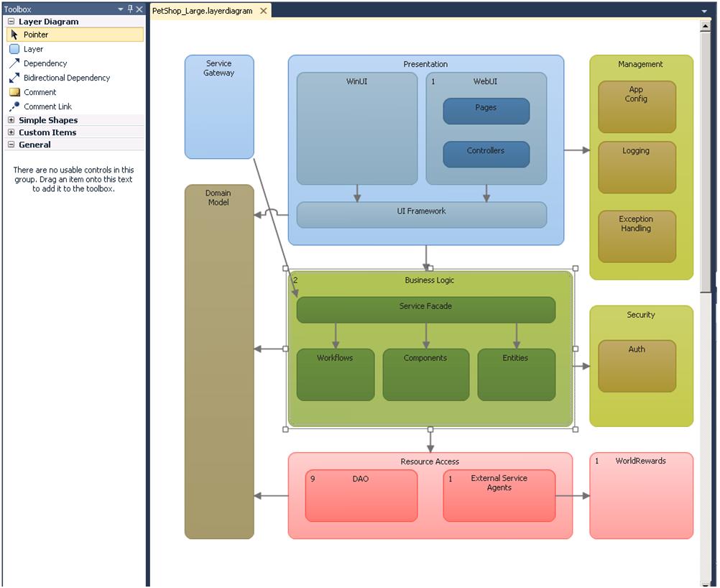
Task: Select the Pages layer
Action: point(486,111)
